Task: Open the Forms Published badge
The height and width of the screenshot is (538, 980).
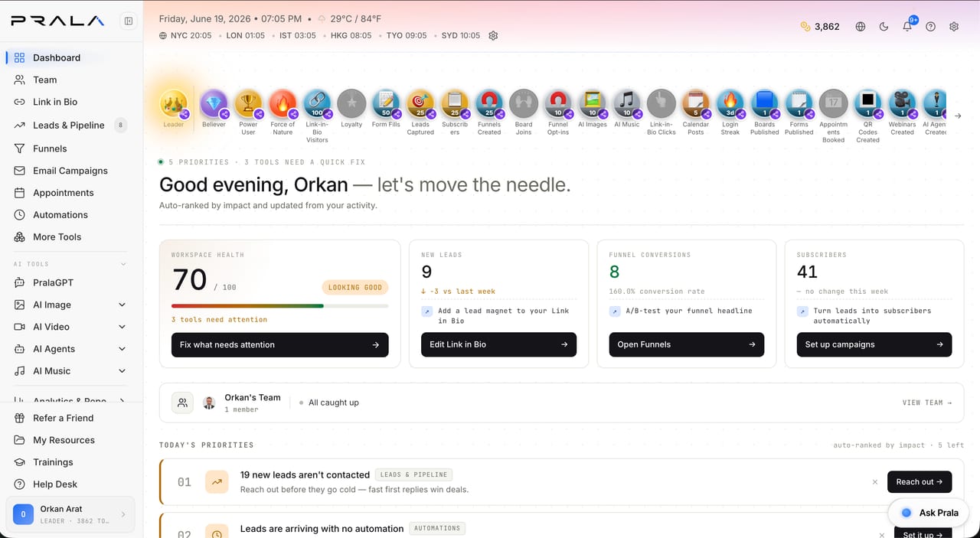Action: pos(799,103)
